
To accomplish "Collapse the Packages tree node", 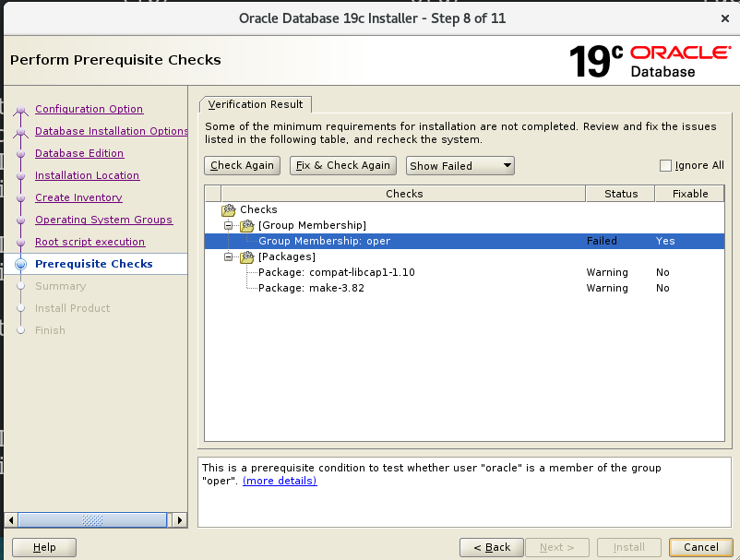I will coord(229,256).
